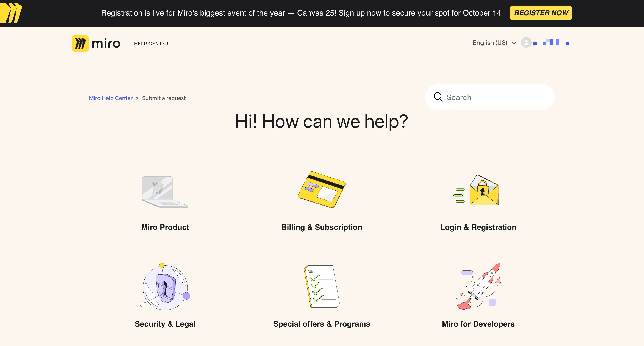Click the Miro logo in the header
This screenshot has height=346, width=644.
tap(96, 44)
